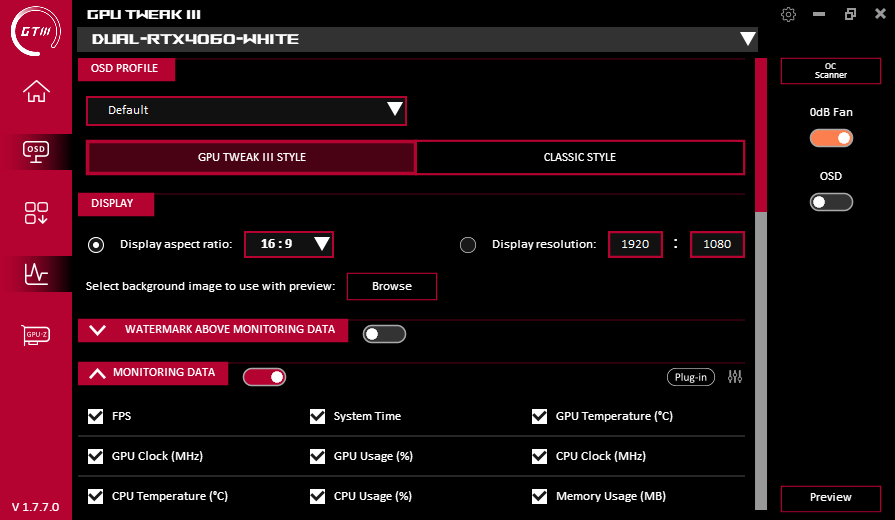Click the resolution height field 1080
Viewport: 895px width, 520px height.
pos(717,244)
